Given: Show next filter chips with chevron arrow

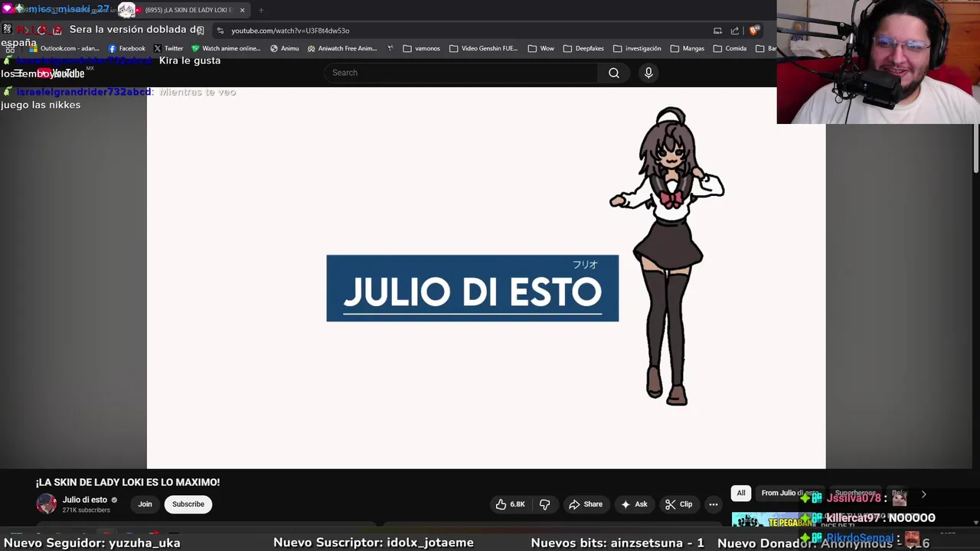Looking at the screenshot, I should (x=923, y=494).
